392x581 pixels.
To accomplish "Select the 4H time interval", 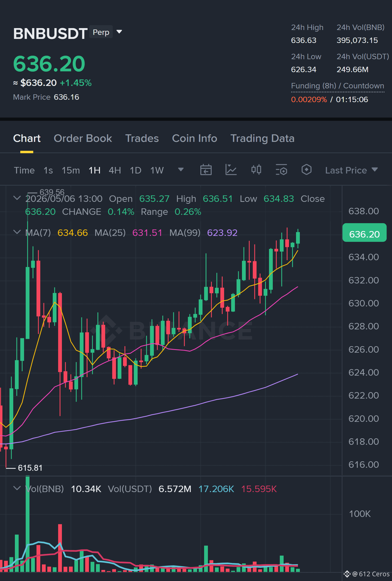I will click(x=115, y=170).
